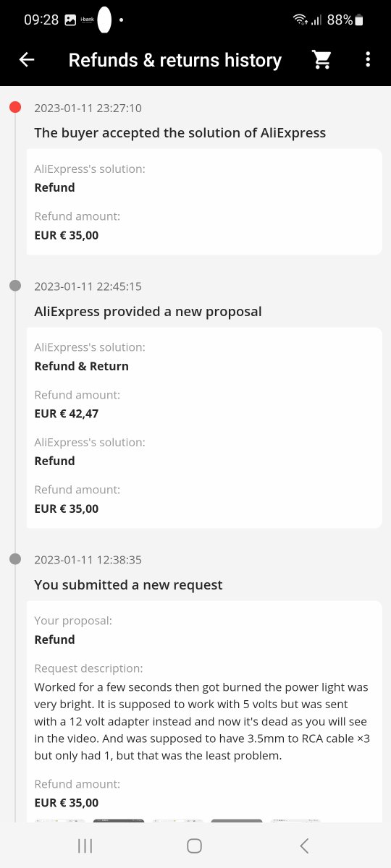This screenshot has height=868, width=391.
Task: Tap the gallery notification icon in status bar
Action: [x=70, y=20]
